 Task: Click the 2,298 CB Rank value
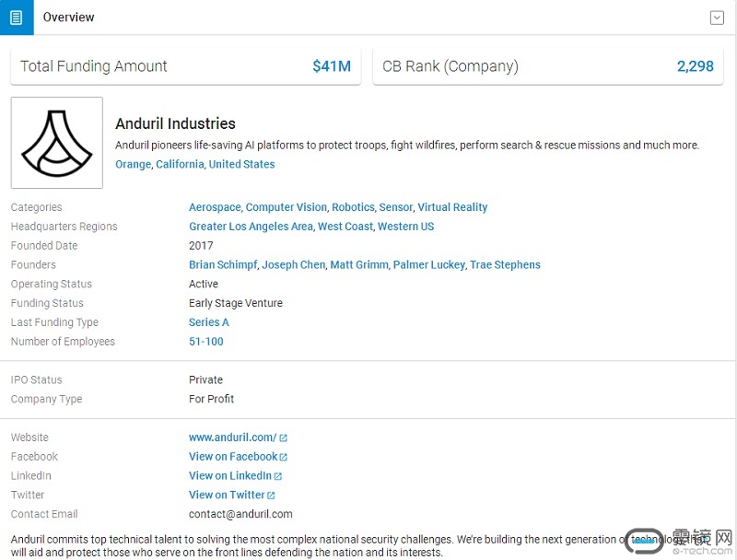pyautogui.click(x=695, y=66)
